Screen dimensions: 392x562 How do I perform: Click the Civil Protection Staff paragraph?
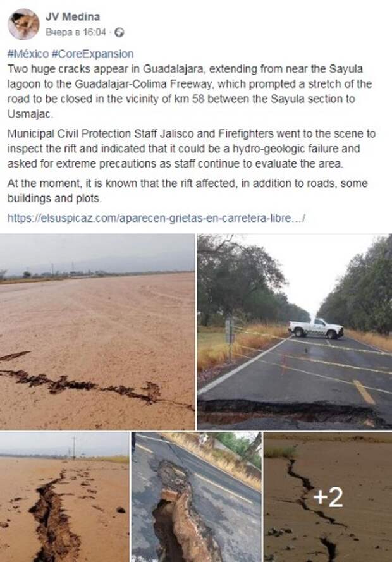pyautogui.click(x=192, y=149)
